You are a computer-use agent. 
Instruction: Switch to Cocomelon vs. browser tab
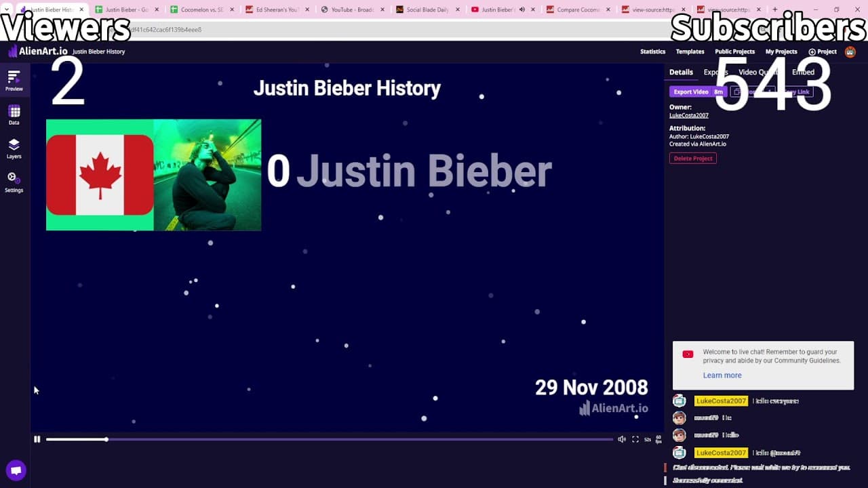[x=202, y=9]
